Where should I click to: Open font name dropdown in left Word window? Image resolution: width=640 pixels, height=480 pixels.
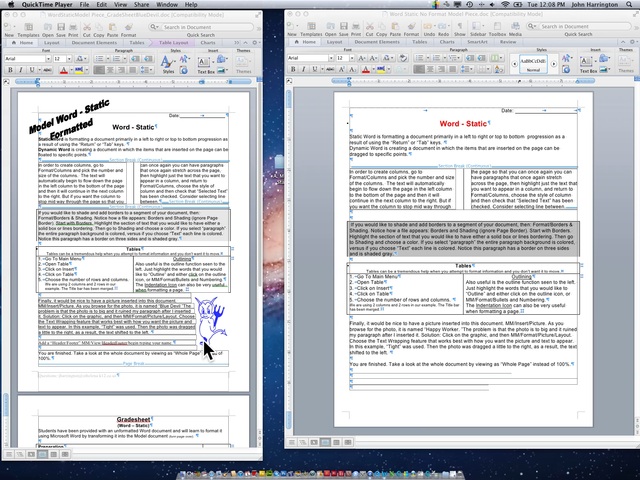click(x=48, y=59)
